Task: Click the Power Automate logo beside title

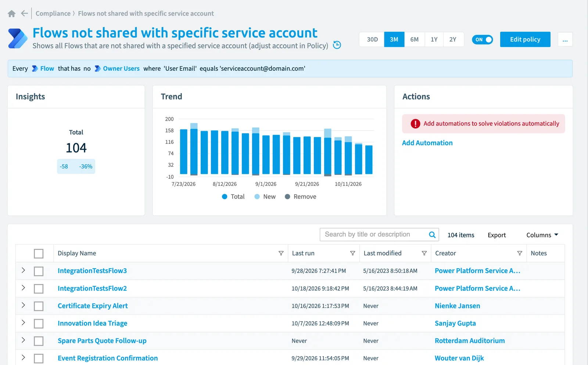Action: tap(18, 39)
